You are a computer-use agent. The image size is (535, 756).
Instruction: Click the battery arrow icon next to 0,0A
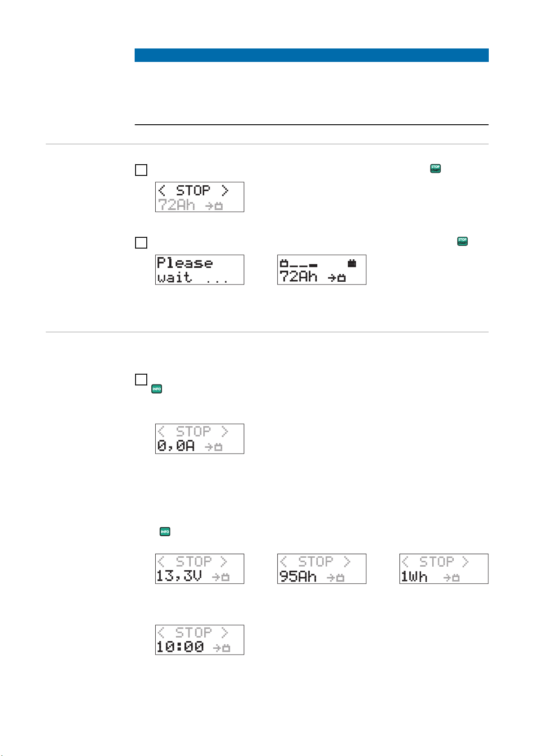pos(214,446)
